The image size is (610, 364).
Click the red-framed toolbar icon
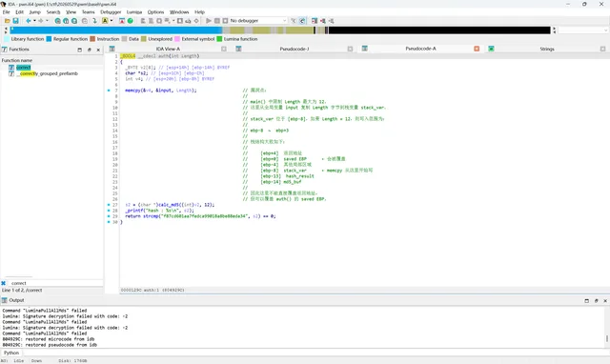pyautogui.click(x=122, y=21)
